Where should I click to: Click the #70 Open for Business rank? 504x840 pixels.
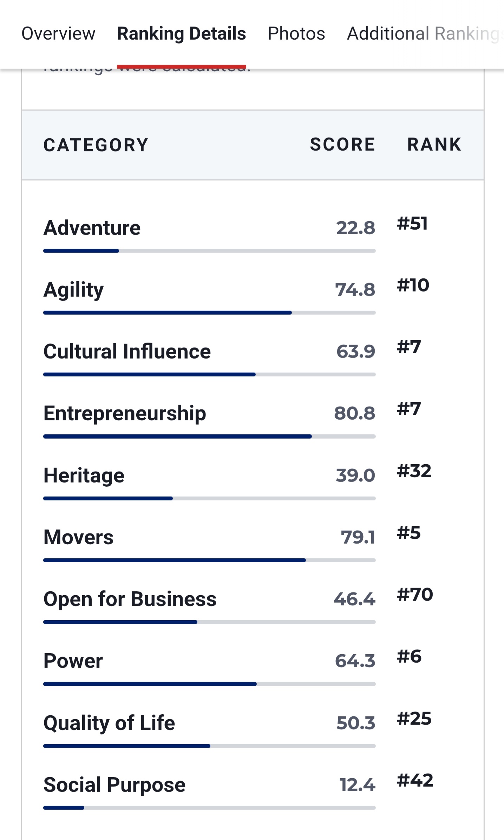[x=415, y=595]
